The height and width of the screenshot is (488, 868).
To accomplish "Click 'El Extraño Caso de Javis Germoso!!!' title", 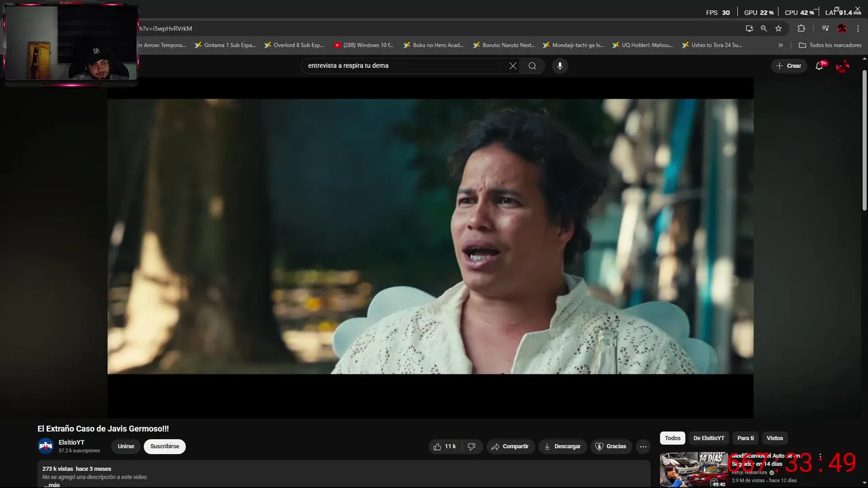I will 103,429.
